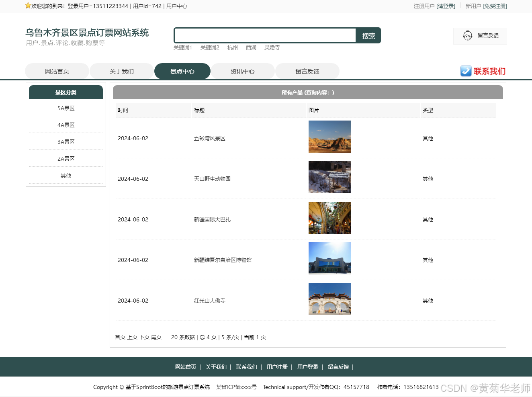Image resolution: width=532 pixels, height=397 pixels.
Task: Click the blue phone contact icon
Action: [466, 71]
